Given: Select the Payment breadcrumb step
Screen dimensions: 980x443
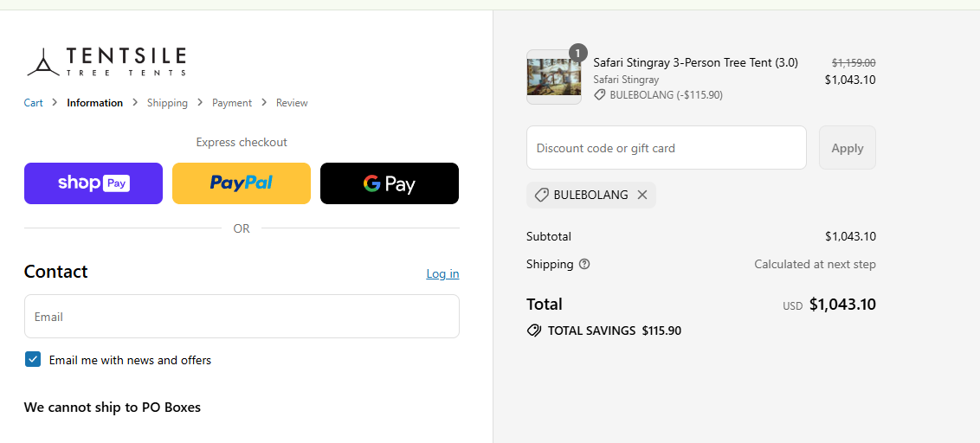Looking at the screenshot, I should [x=232, y=102].
